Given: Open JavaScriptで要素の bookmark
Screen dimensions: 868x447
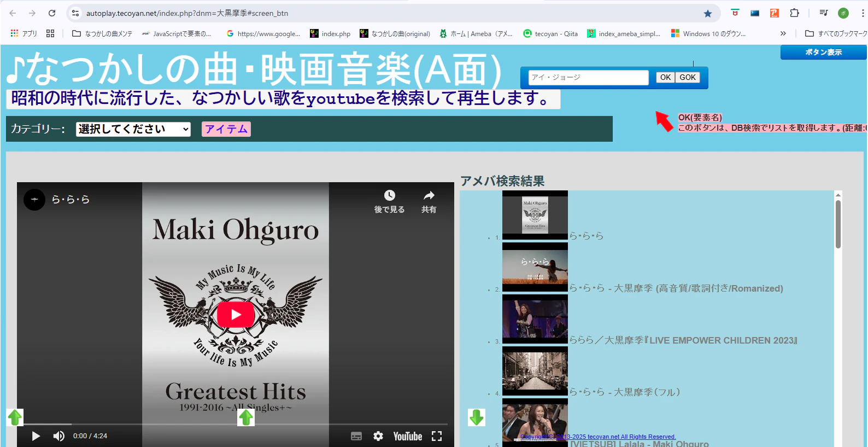Looking at the screenshot, I should (x=177, y=33).
